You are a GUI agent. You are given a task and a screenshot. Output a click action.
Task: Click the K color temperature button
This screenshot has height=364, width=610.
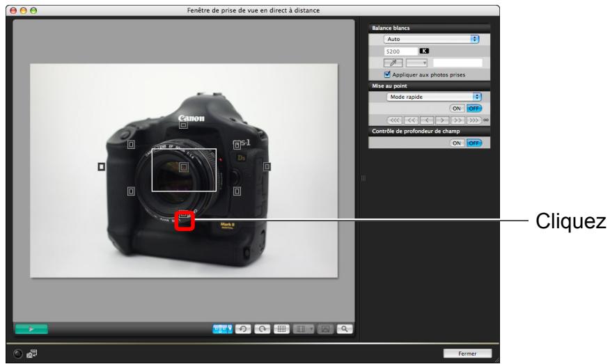pos(424,51)
